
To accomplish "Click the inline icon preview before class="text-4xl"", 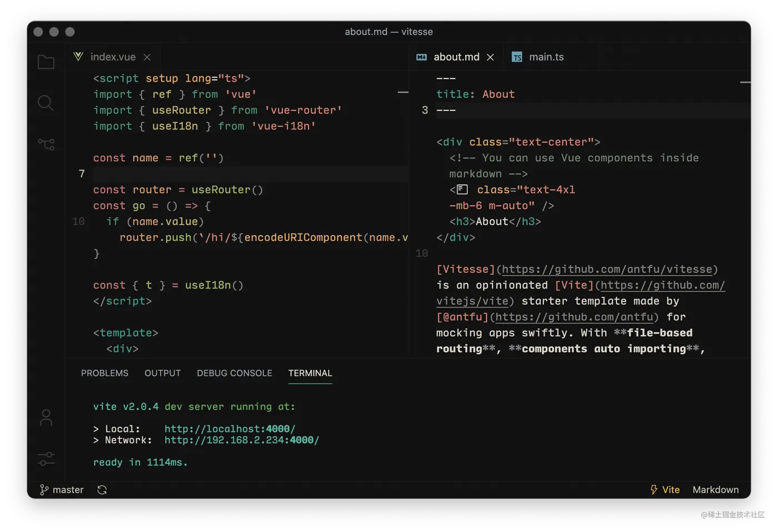I will click(x=462, y=190).
